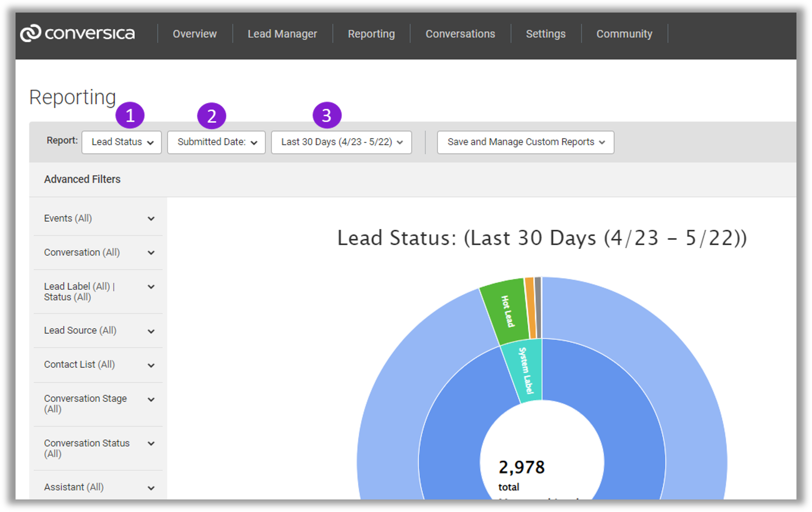This screenshot has height=512, width=812.
Task: Click the Lead Status chart title
Action: (542, 238)
